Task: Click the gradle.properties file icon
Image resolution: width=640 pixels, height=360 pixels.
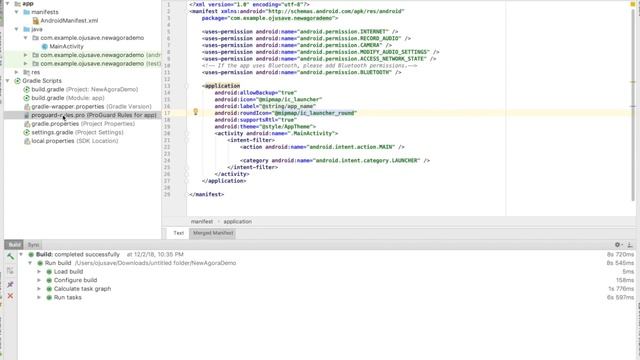Action: [x=27, y=124]
